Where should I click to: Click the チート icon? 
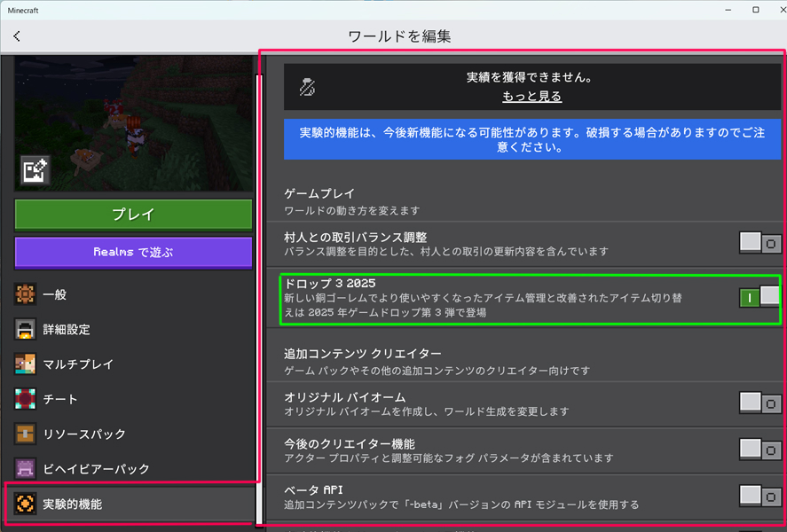click(25, 399)
